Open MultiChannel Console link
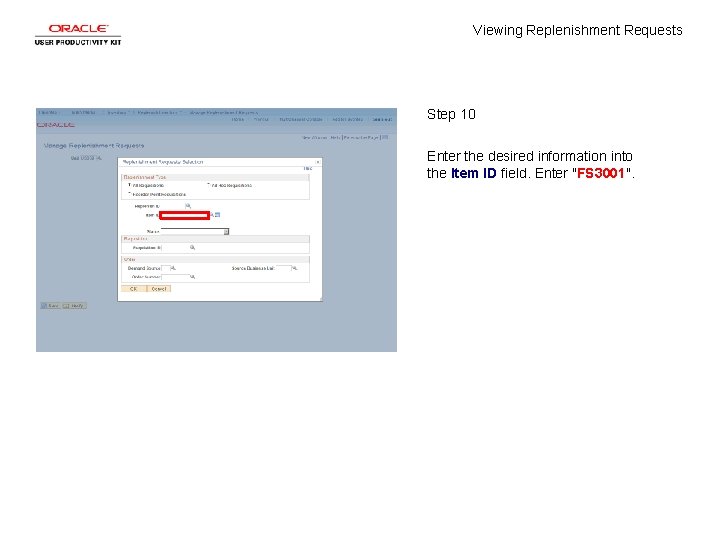This screenshot has height=540, width=720. (301, 119)
